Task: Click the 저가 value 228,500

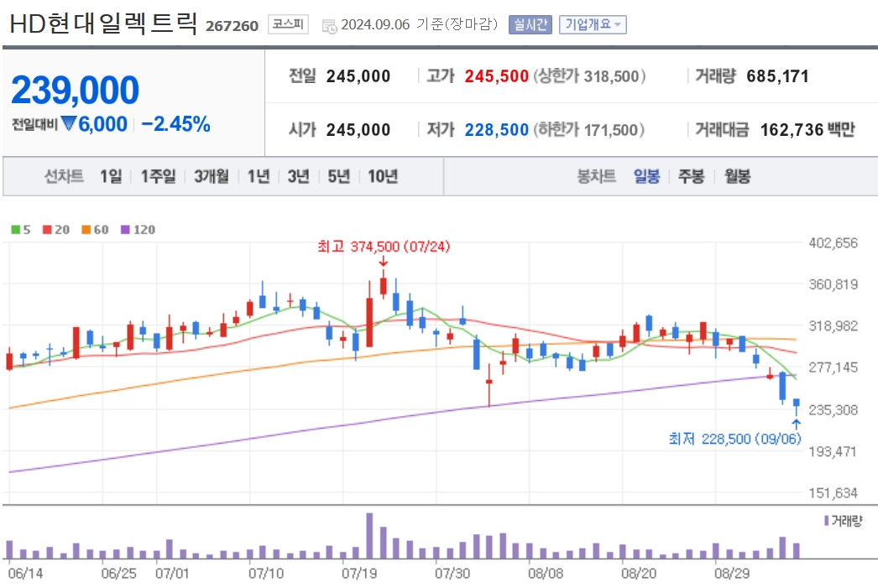Action: click(497, 130)
